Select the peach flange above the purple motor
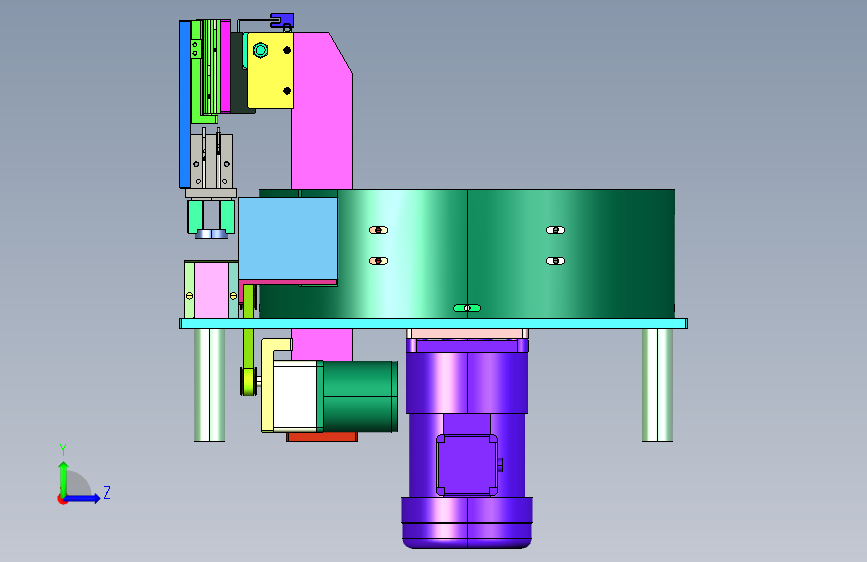The image size is (867, 562). tap(468, 334)
